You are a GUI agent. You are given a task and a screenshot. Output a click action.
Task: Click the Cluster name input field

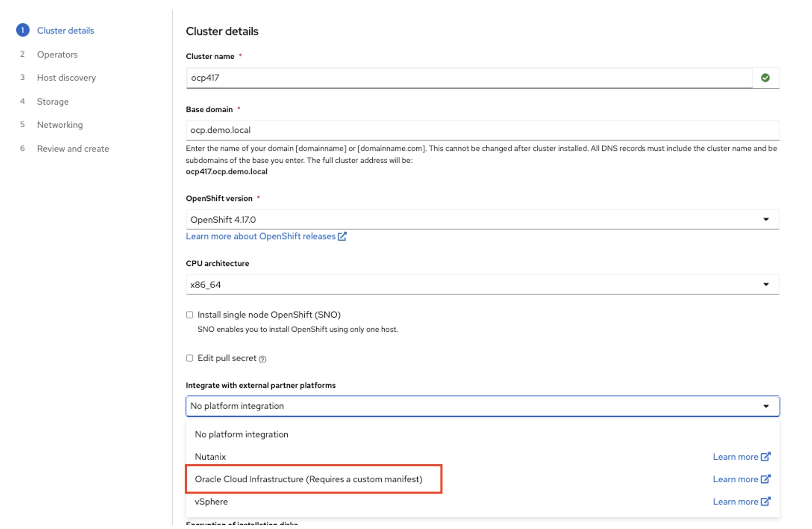[x=469, y=78]
